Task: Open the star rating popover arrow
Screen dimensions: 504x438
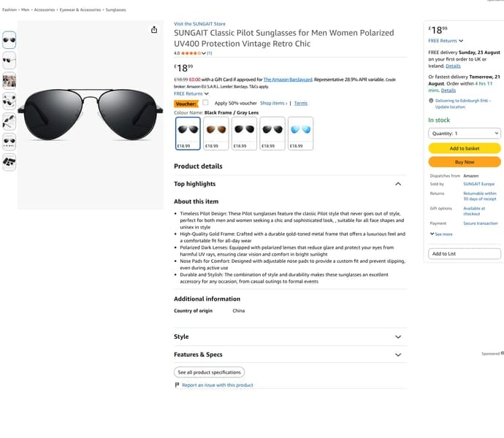Action: 204,53
